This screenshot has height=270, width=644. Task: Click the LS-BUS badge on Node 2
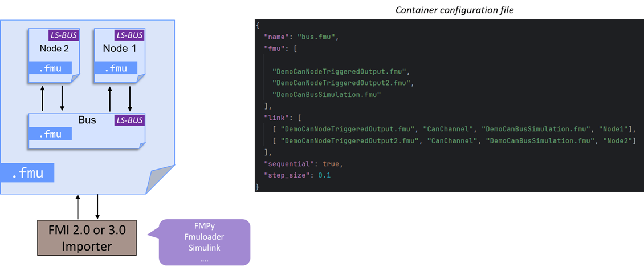click(64, 35)
